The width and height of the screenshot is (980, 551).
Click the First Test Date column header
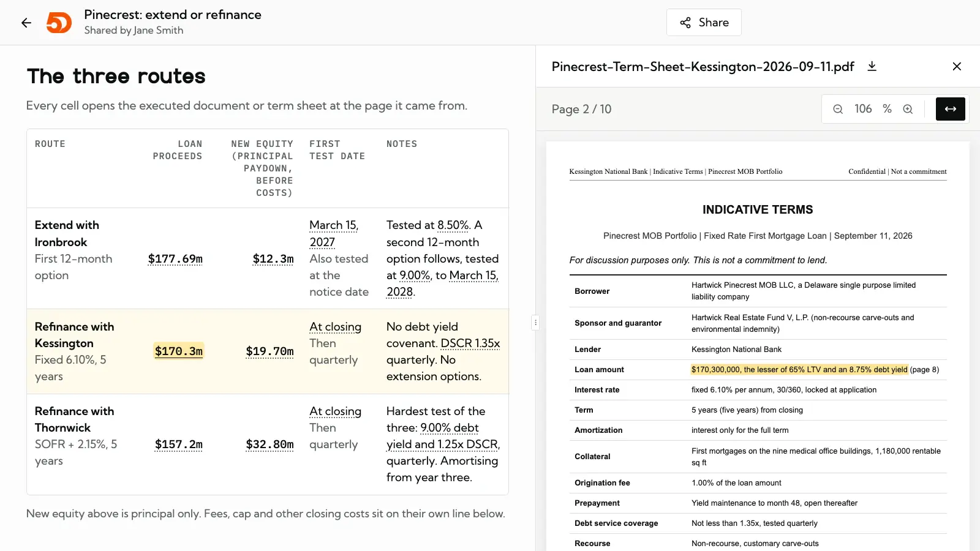(337, 150)
